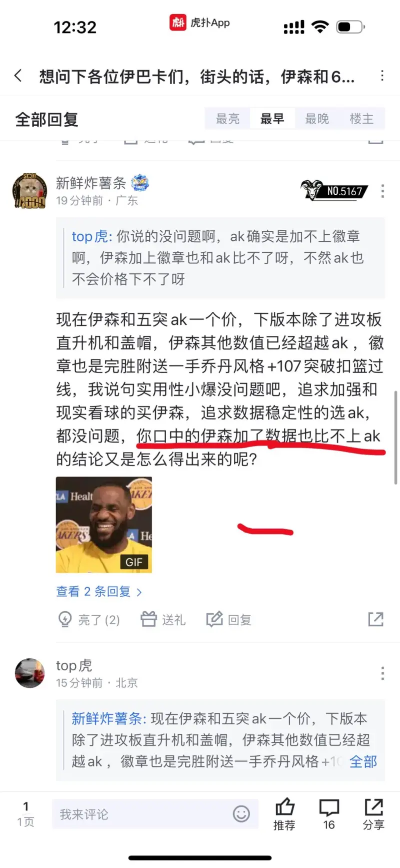Filter replies by 楼主 tab
The height and width of the screenshot is (868, 400).
click(x=361, y=119)
